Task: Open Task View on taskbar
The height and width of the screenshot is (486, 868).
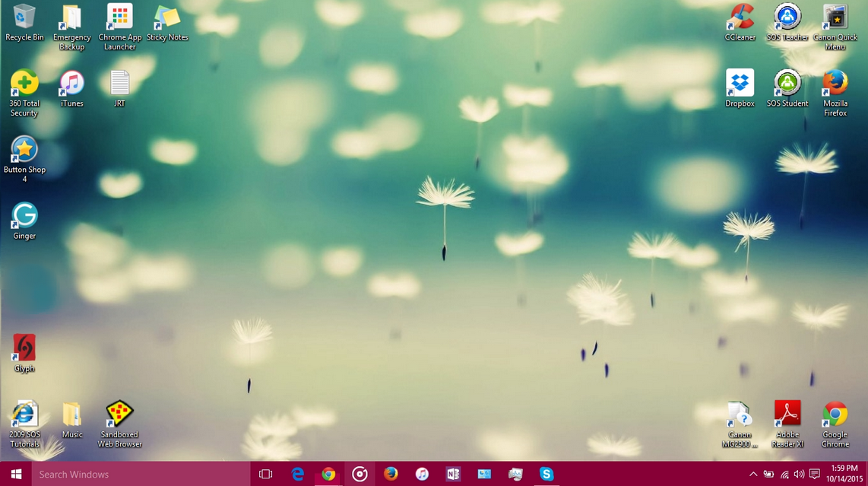Action: click(266, 475)
